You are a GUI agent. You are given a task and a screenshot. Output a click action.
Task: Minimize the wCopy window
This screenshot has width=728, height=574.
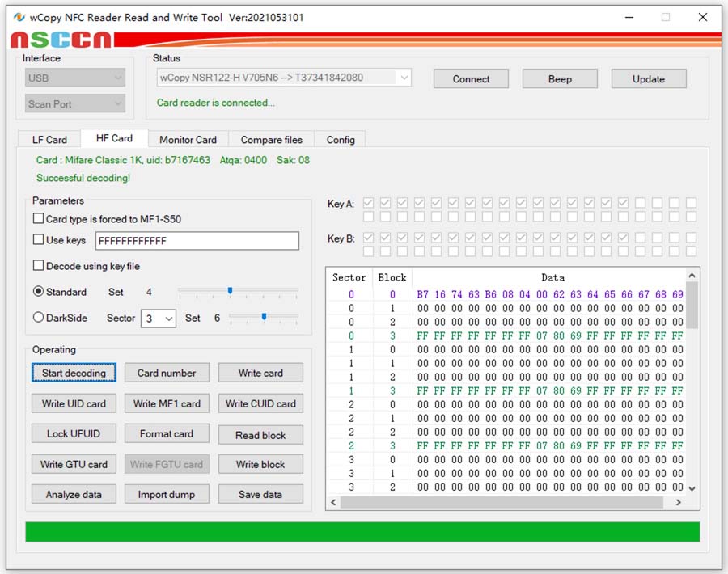tap(629, 17)
